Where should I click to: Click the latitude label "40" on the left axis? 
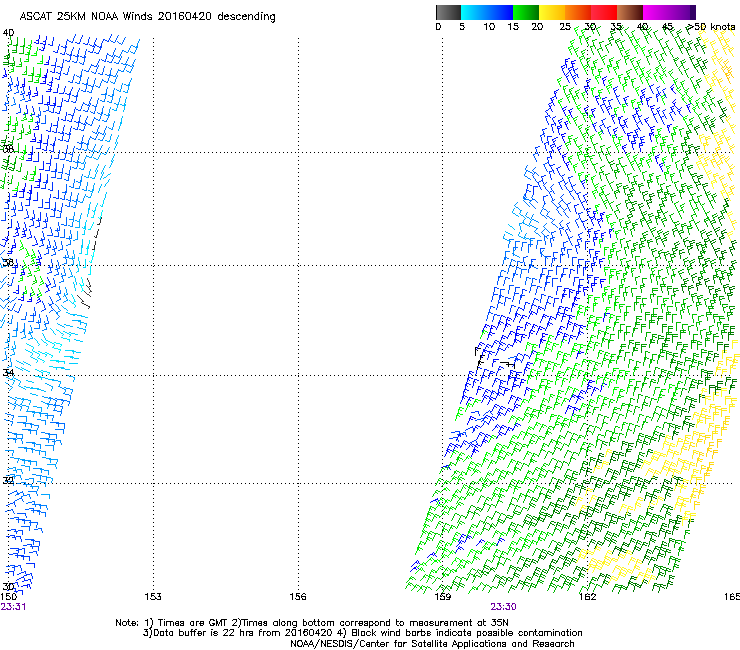8,33
